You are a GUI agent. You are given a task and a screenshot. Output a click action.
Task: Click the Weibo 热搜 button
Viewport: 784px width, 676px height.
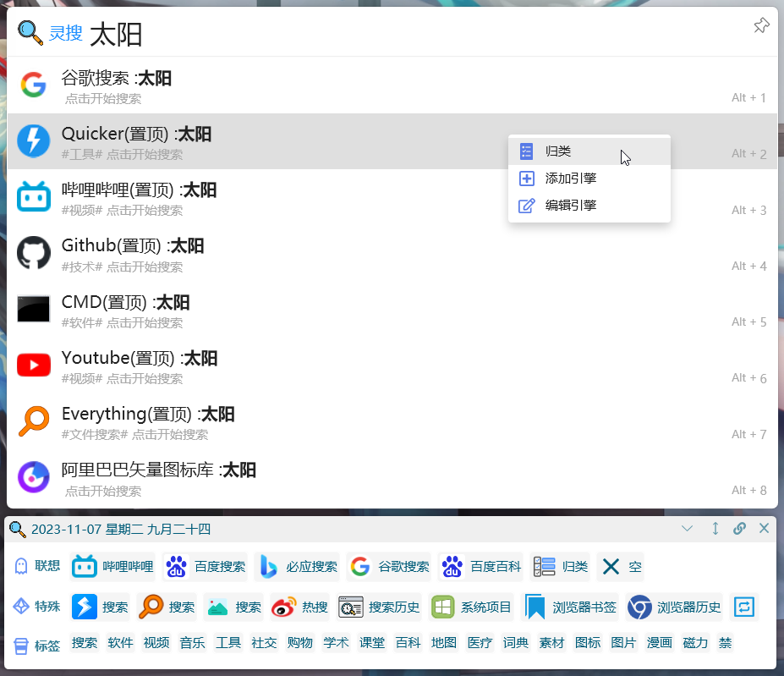coord(299,607)
